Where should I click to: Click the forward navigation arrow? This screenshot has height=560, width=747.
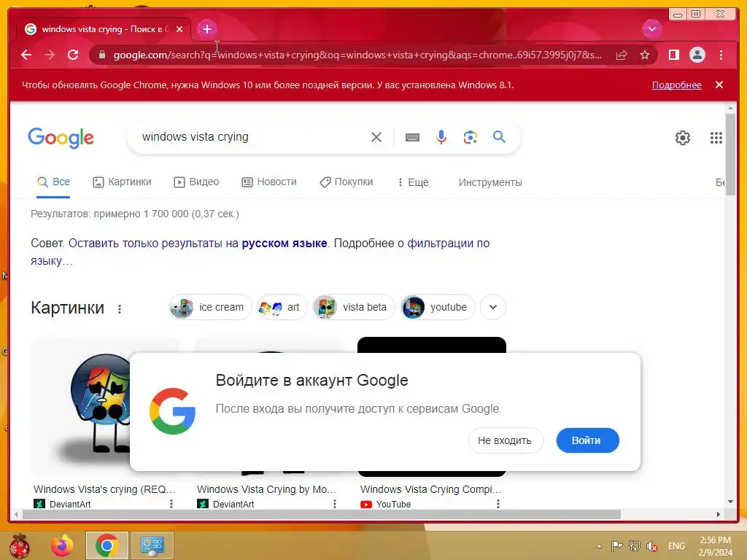[50, 55]
